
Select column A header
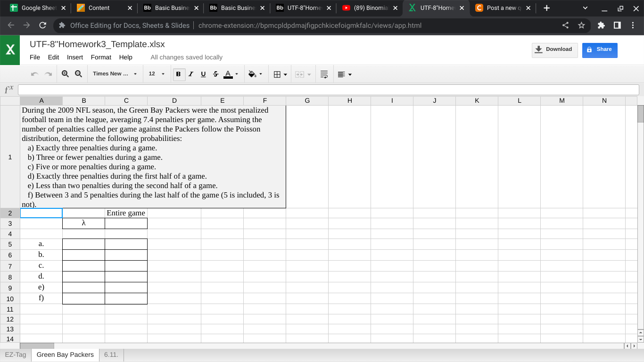[x=41, y=101]
